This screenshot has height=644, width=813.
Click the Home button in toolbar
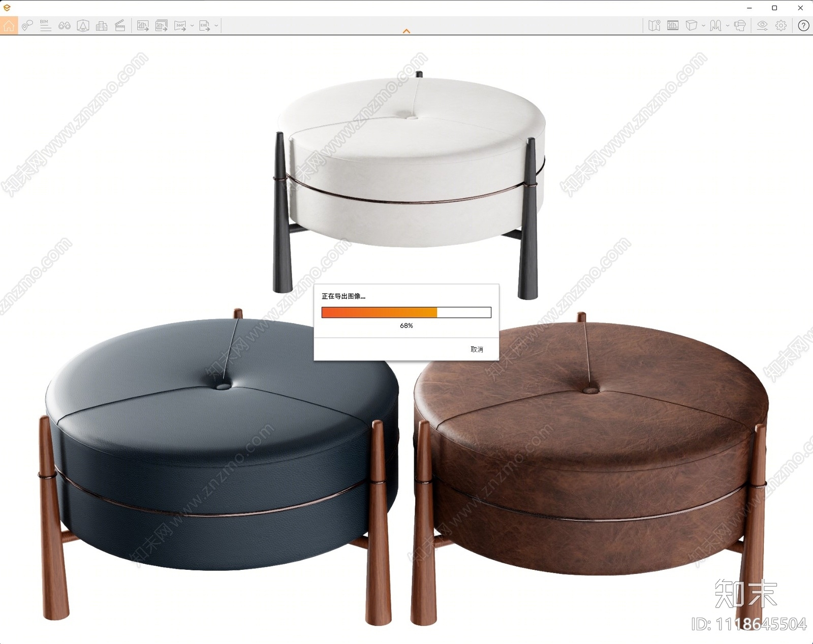9,25
